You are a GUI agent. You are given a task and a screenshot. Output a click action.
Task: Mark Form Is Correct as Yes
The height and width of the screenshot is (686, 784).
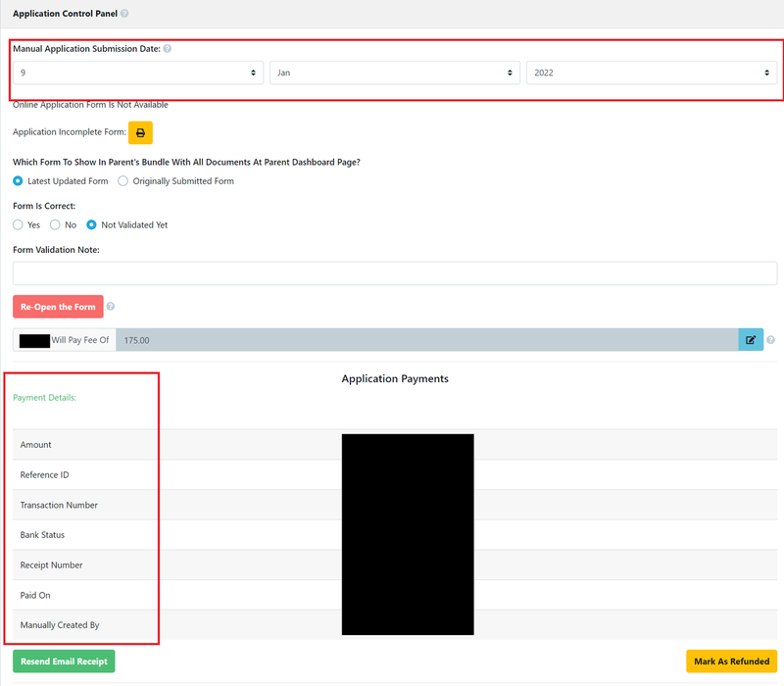pos(18,224)
